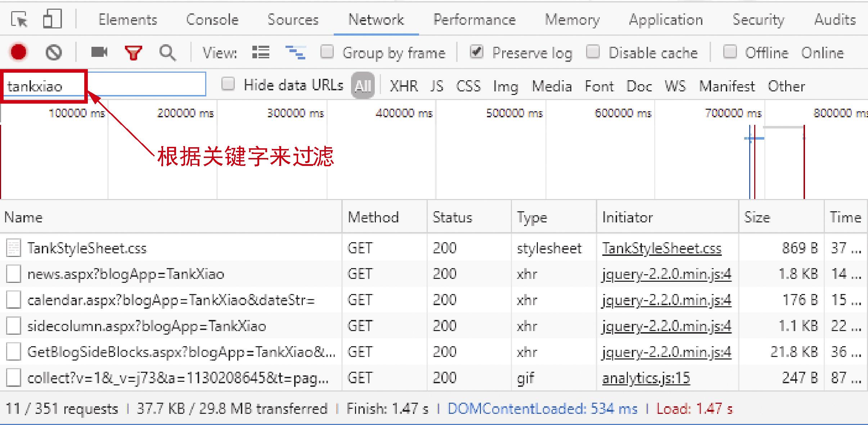Switch to the Console tab

pyautogui.click(x=212, y=20)
